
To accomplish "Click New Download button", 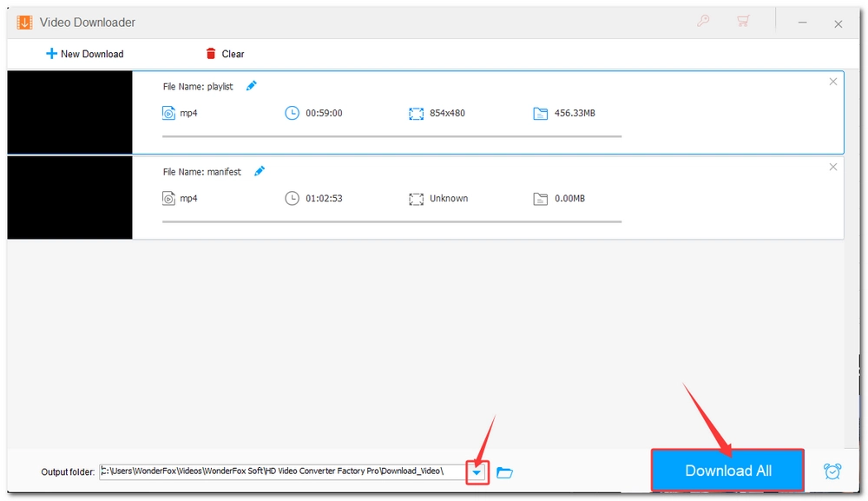I will [84, 54].
